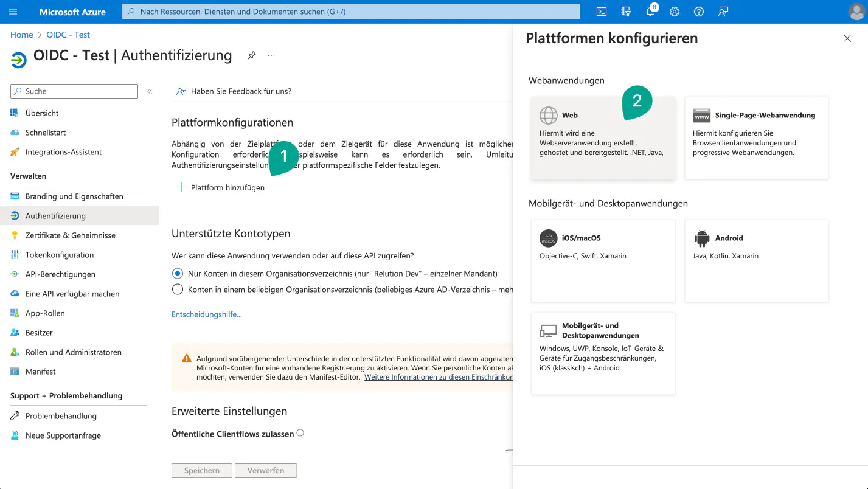Open the more options ellipsis by title
868x489 pixels.
click(271, 55)
